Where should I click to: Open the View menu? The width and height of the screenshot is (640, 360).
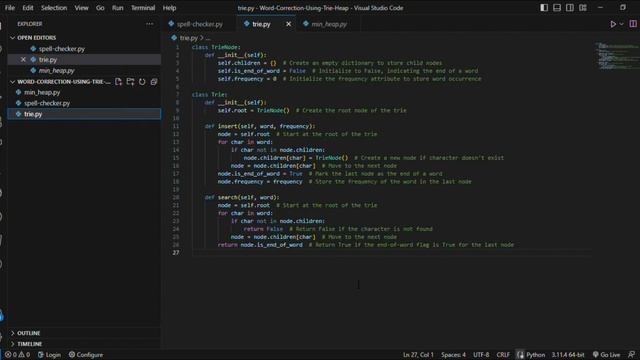click(81, 8)
